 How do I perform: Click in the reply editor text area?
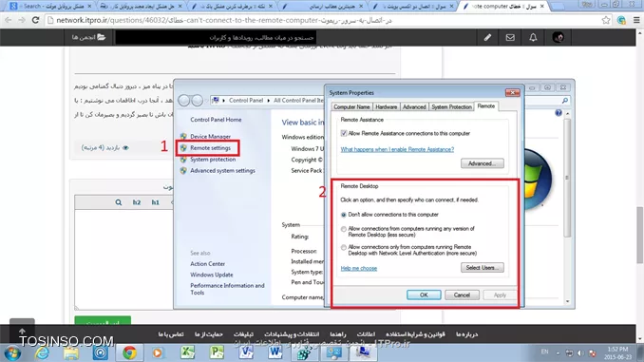tap(123, 258)
